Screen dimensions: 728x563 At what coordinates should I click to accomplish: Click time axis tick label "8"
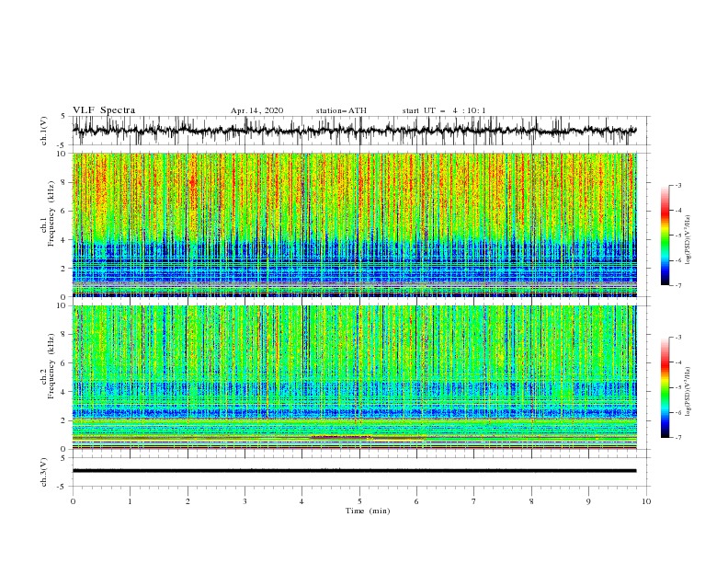531,501
